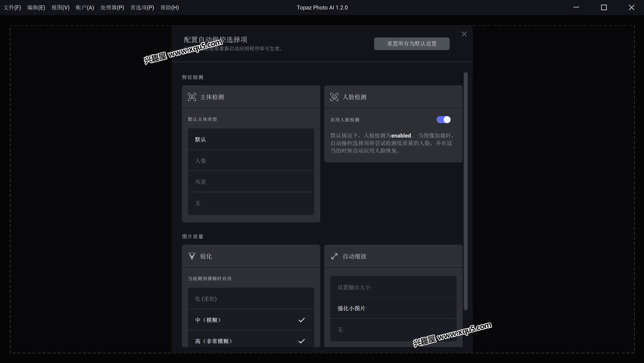Toggle the 中（模糊）sharpening option
Image resolution: width=644 pixels, height=363 pixels.
(251, 320)
